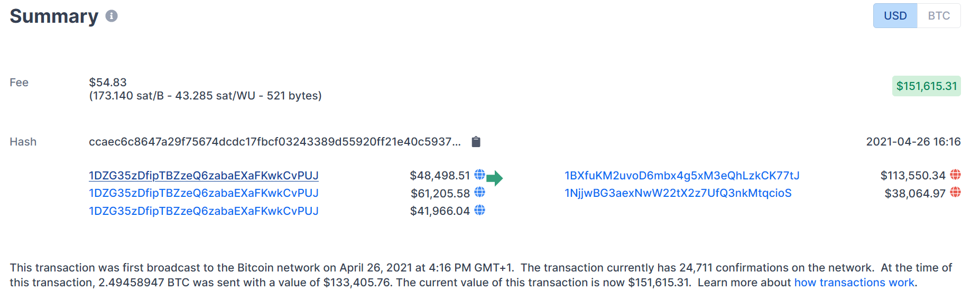Open output address 1NjjwBG3aexNwW22tX2z7UfQ3nkMtqcioS
Viewport: 980px width, 299px height.
coord(678,193)
